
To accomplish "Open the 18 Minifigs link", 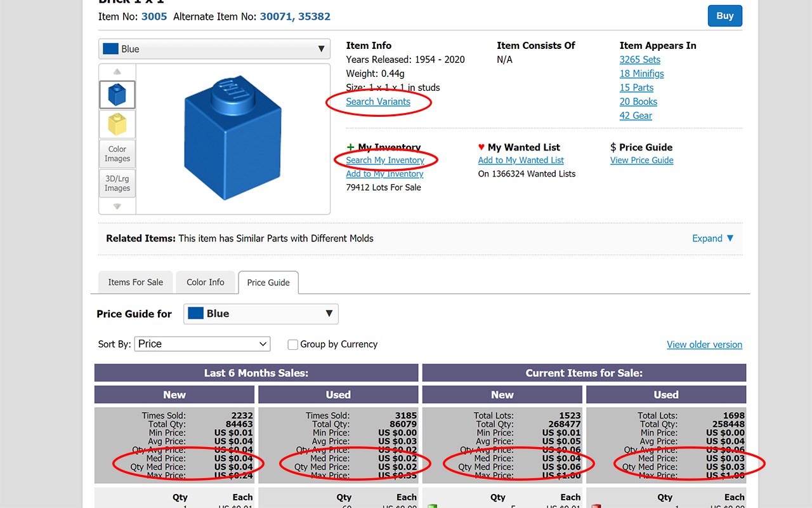I will click(x=642, y=74).
